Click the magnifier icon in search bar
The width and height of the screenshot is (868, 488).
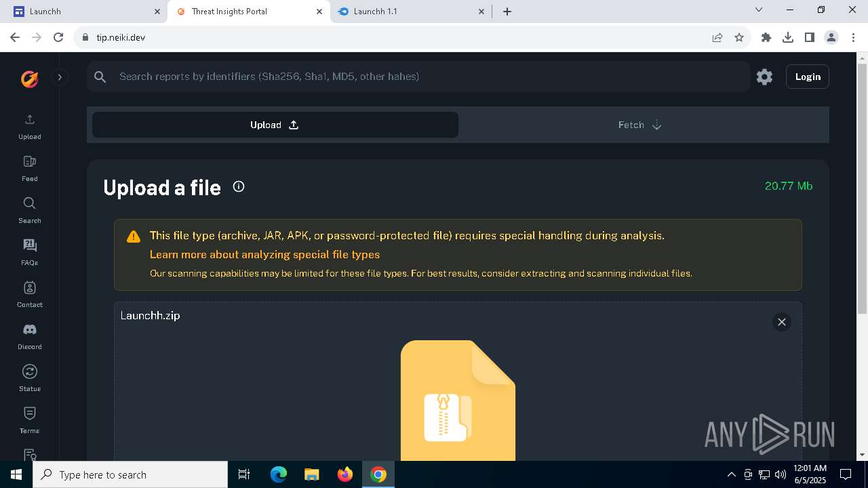point(100,77)
